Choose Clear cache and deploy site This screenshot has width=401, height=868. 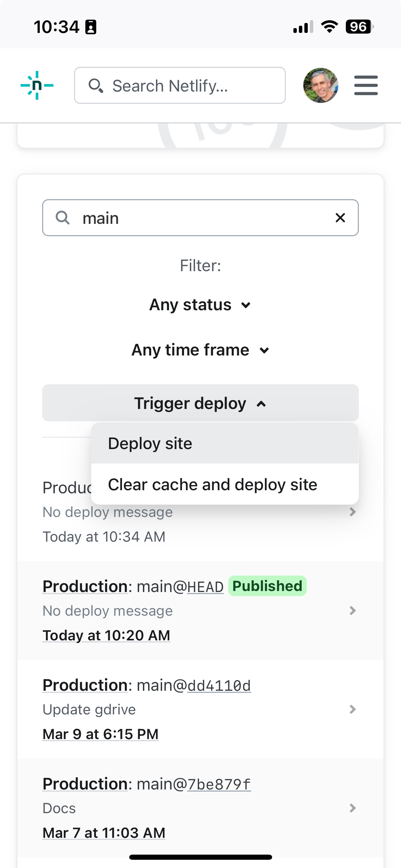pyautogui.click(x=225, y=484)
